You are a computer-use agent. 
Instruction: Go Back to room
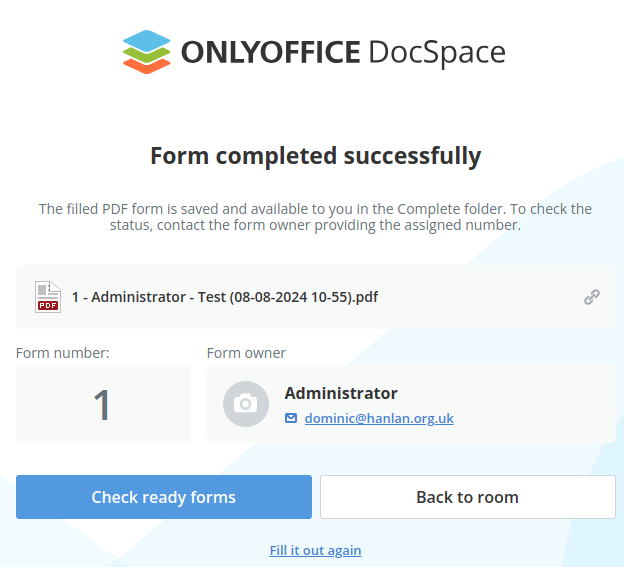point(468,497)
